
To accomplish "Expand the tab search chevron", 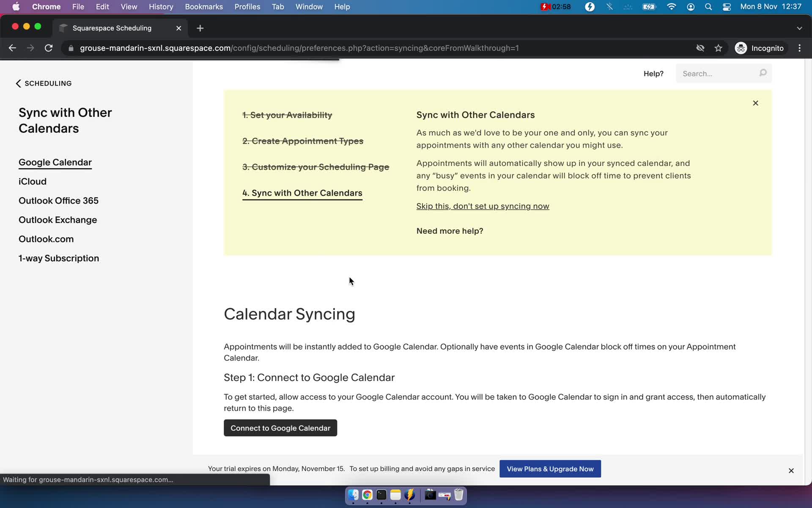I will pos(799,28).
